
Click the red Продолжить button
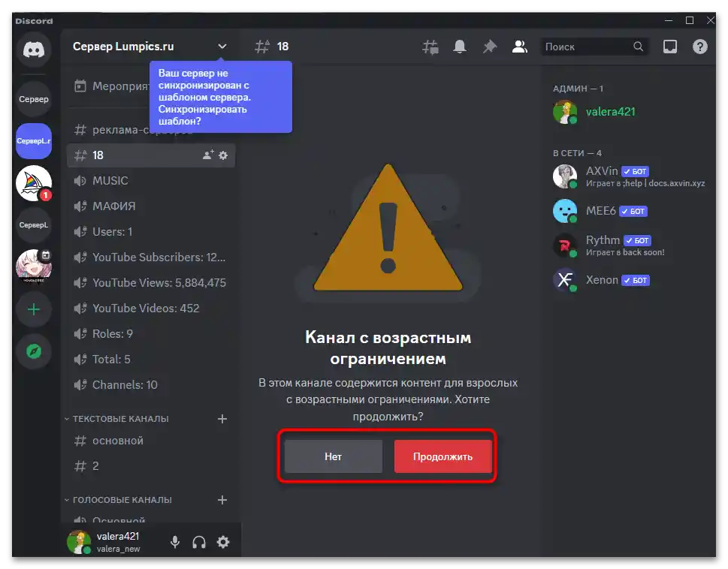[443, 456]
